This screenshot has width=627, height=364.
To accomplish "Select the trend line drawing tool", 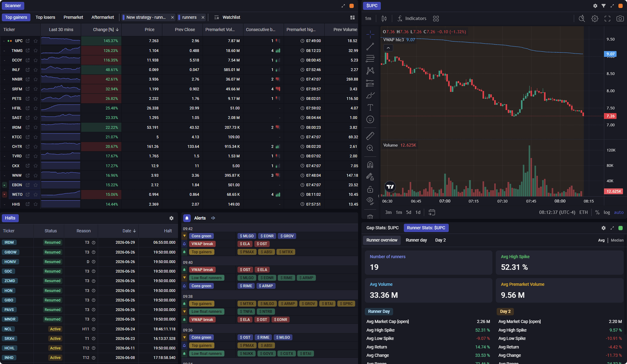I will pyautogui.click(x=370, y=46).
